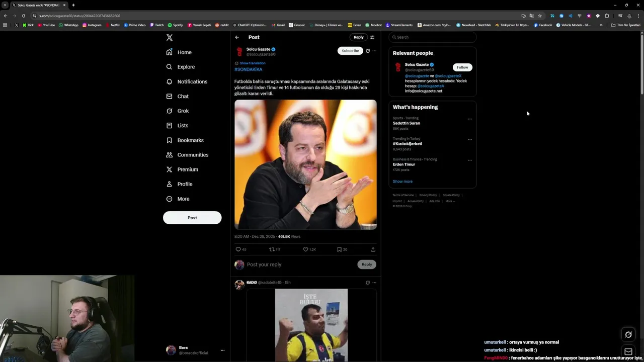Follow Solcu Gazete in Relevant people
The image size is (644, 362).
click(x=462, y=67)
